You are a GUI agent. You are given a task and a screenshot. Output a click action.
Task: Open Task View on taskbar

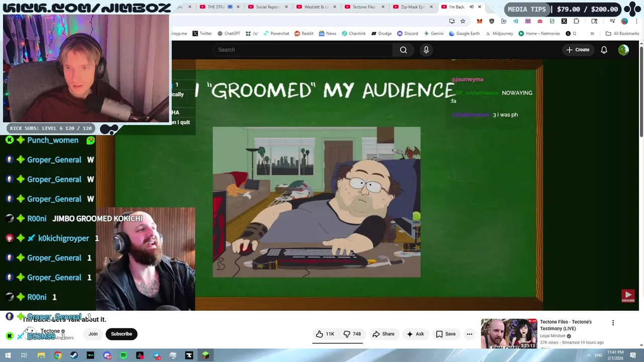[24, 355]
